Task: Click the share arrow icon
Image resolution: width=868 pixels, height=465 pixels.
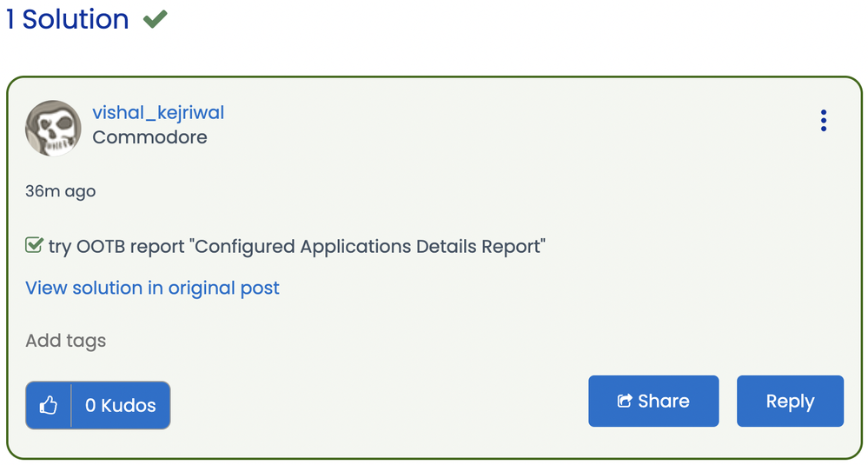Action: pyautogui.click(x=624, y=401)
